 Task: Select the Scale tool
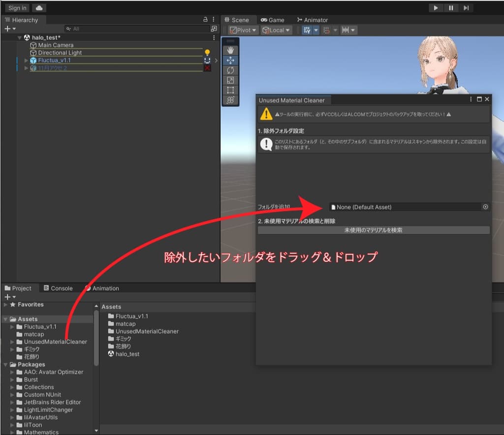point(230,80)
